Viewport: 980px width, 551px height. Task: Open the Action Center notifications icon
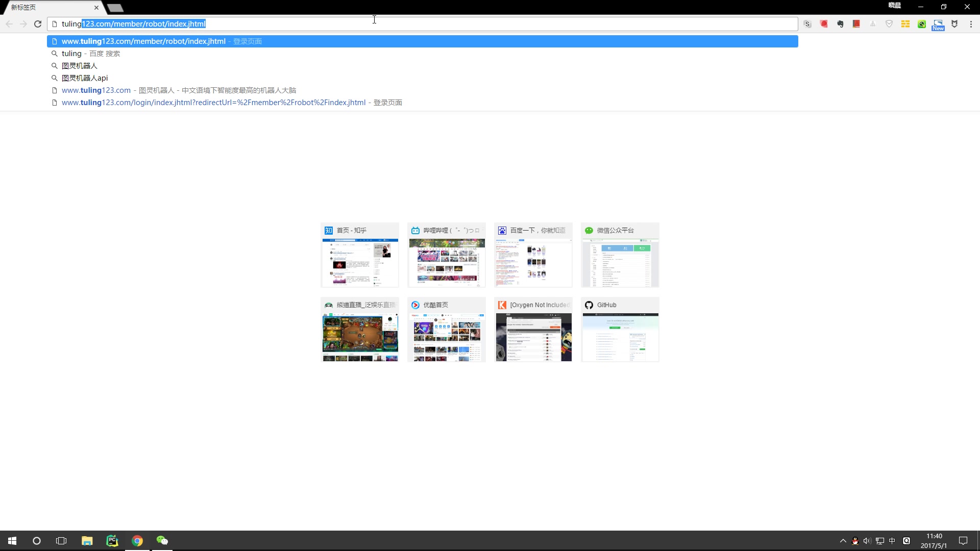click(963, 541)
